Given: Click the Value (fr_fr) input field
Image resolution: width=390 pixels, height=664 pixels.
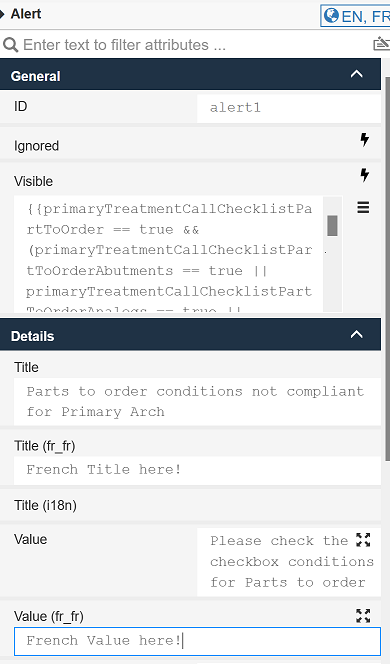Looking at the screenshot, I should click(x=197, y=641).
